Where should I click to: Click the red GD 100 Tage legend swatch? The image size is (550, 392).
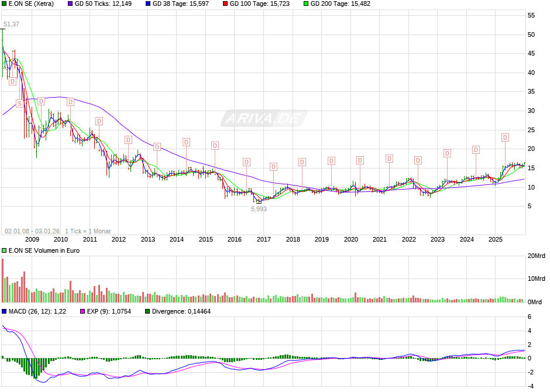(x=225, y=4)
